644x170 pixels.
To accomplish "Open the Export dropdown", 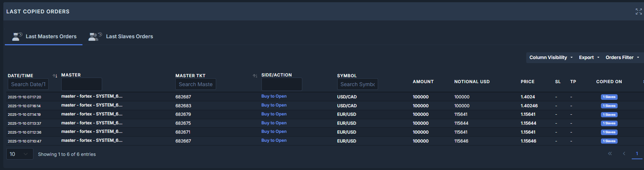I will point(589,58).
